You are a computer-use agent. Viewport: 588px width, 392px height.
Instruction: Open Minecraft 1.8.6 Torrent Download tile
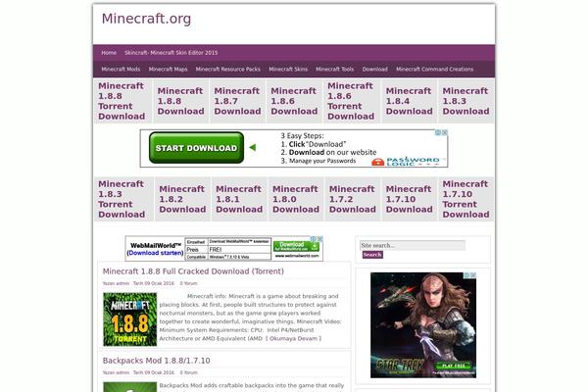tap(352, 101)
